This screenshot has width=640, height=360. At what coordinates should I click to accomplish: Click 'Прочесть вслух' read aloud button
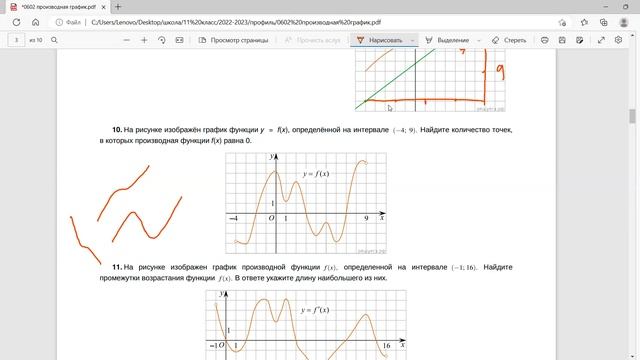pos(313,40)
